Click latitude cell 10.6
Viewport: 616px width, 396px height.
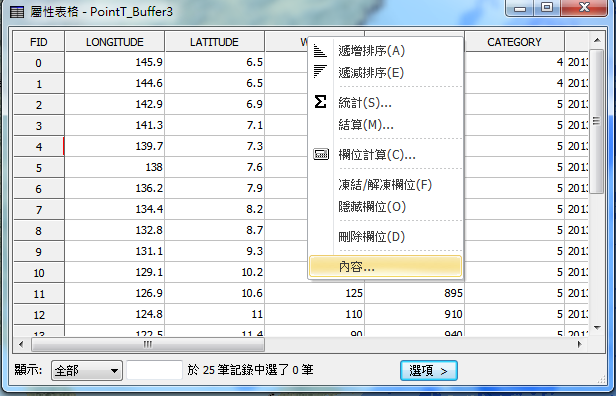[x=214, y=293]
